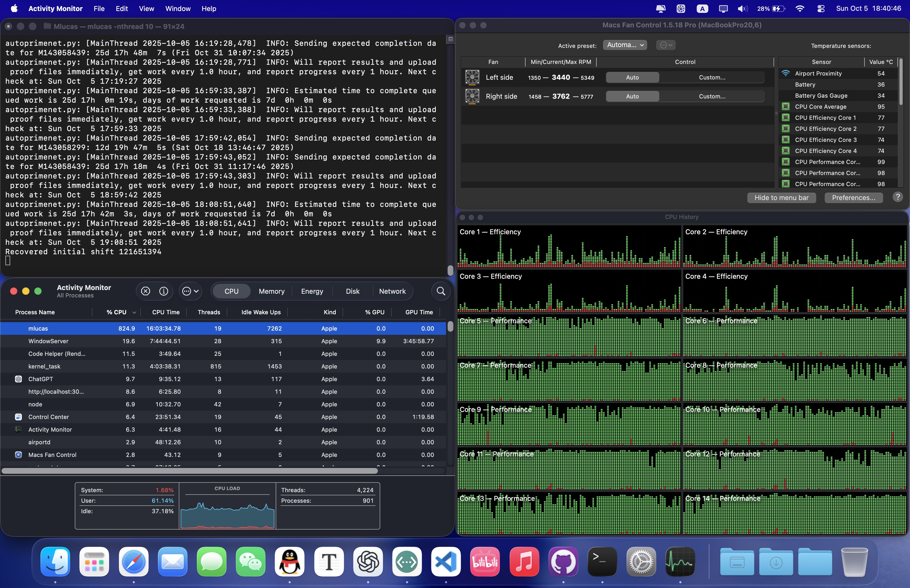Switch to the Memory tab

tap(271, 291)
